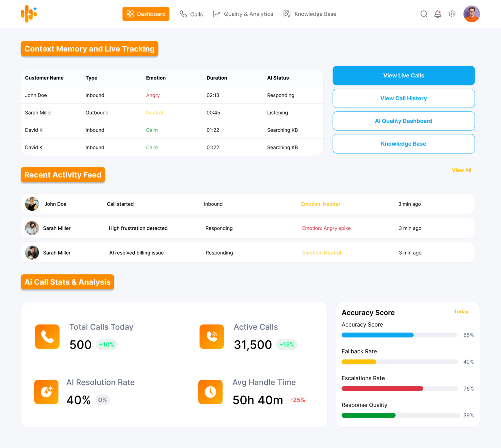Click the Avg Handle Time clock icon
The height and width of the screenshot is (448, 501).
point(210,392)
